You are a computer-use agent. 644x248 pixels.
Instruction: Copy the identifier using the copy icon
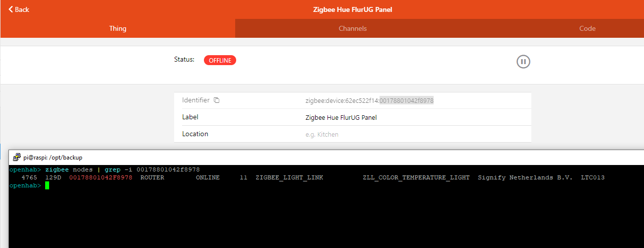[x=216, y=100]
